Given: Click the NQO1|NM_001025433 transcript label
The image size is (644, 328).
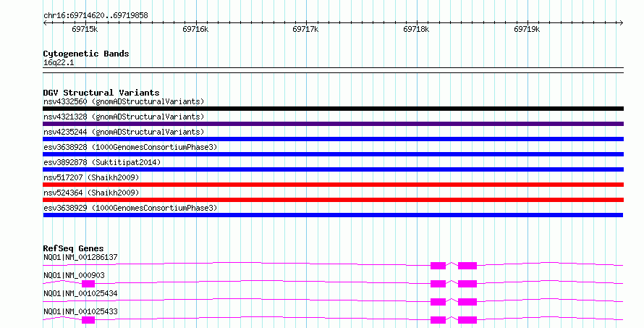Looking at the screenshot, I should click(80, 311).
